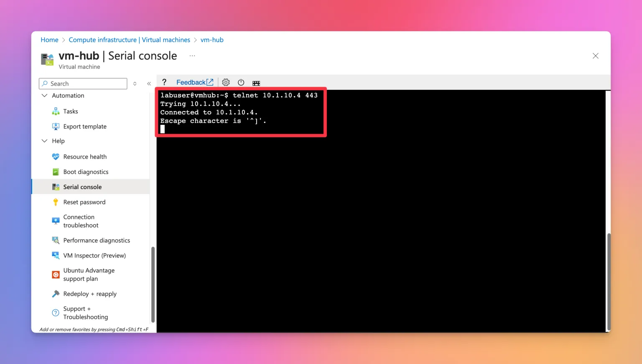Open serial console settings gear

click(226, 82)
